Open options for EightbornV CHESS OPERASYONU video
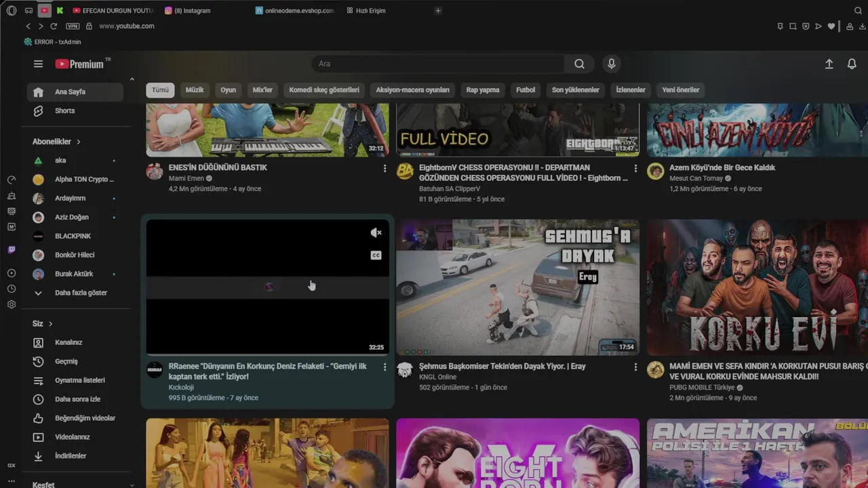Screen dimensions: 868x488 pyautogui.click(x=635, y=168)
